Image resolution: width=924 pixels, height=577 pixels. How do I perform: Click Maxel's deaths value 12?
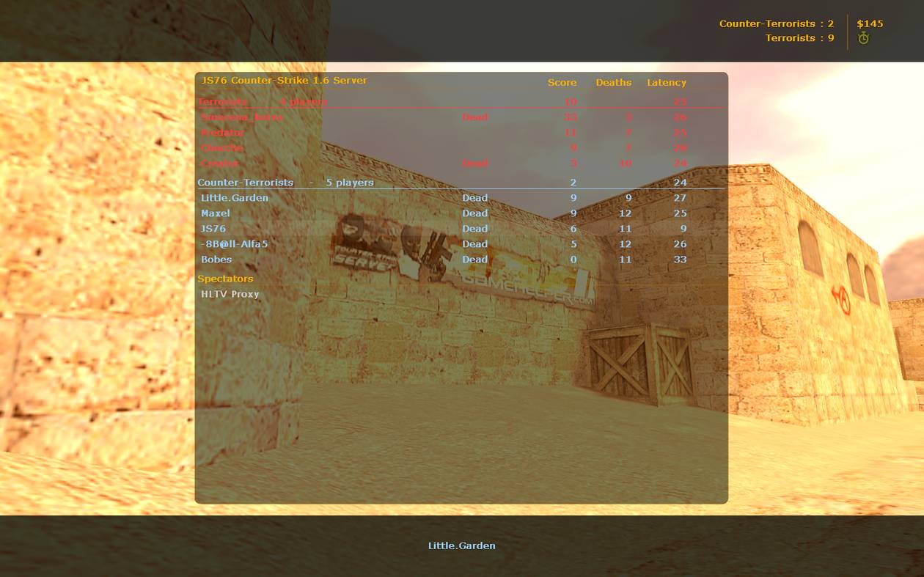pos(626,213)
